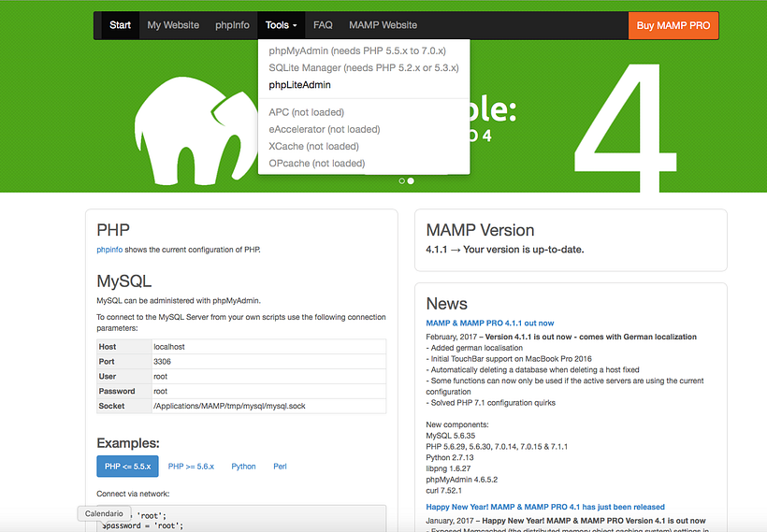This screenshot has height=532, width=767.
Task: Open the FAQ navbar item
Action: (323, 25)
